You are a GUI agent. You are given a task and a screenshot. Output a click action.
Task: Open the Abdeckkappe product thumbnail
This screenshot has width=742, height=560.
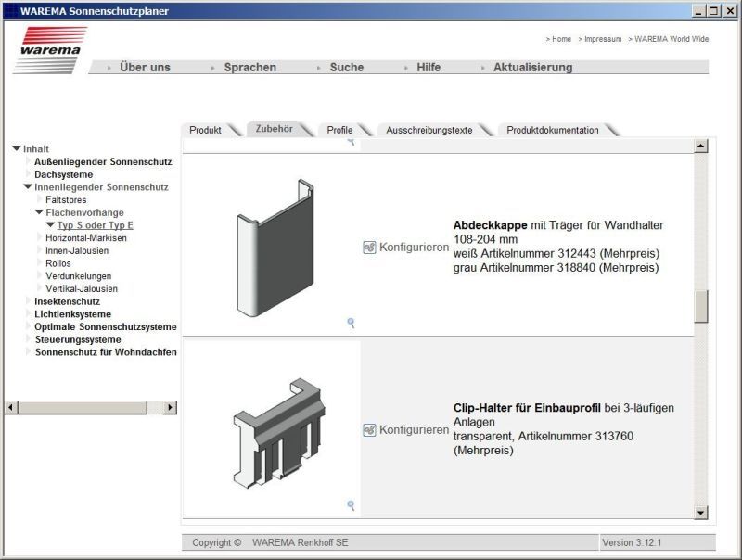coord(275,248)
